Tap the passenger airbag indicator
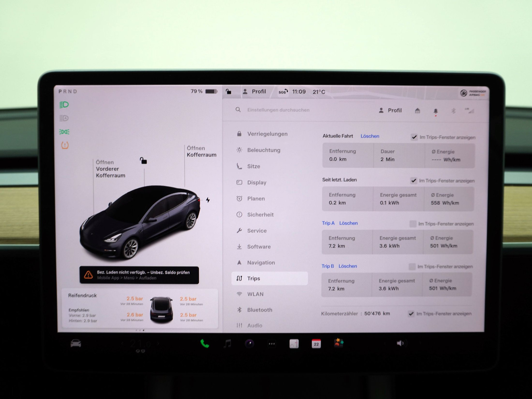532x399 pixels. 473,93
